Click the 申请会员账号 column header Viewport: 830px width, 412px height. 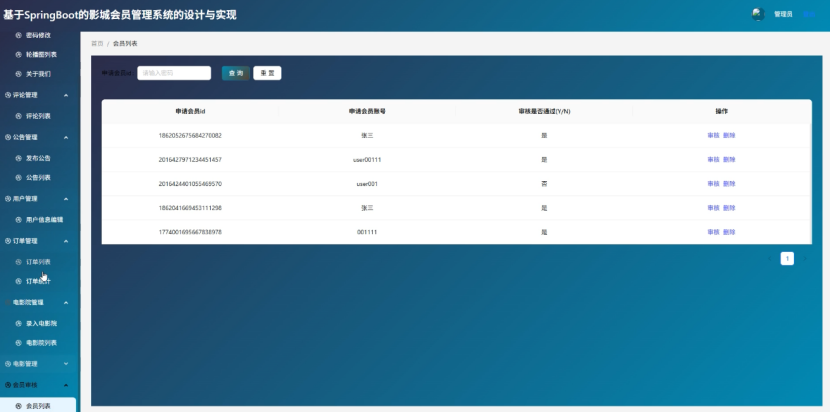pyautogui.click(x=367, y=111)
